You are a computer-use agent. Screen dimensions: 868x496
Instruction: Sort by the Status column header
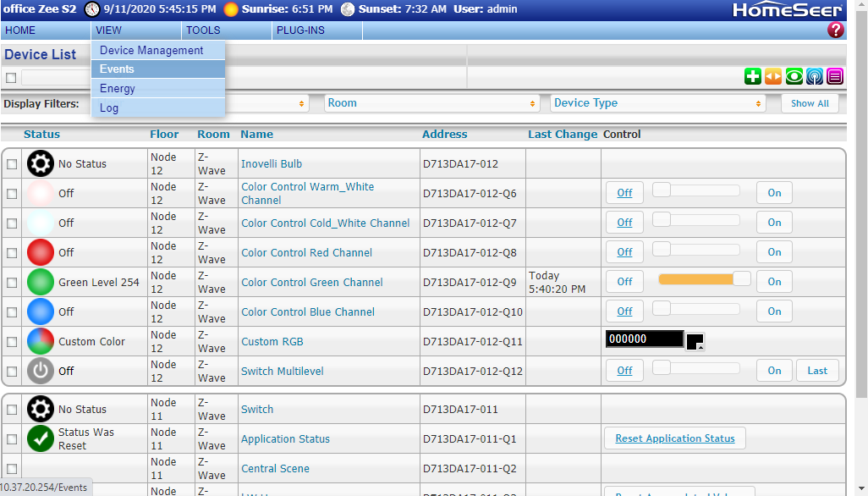41,134
